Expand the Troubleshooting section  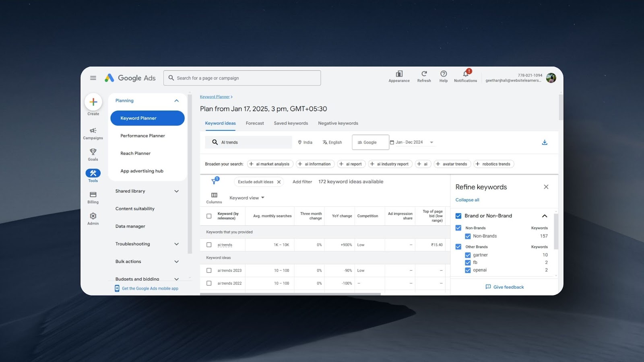tap(176, 244)
